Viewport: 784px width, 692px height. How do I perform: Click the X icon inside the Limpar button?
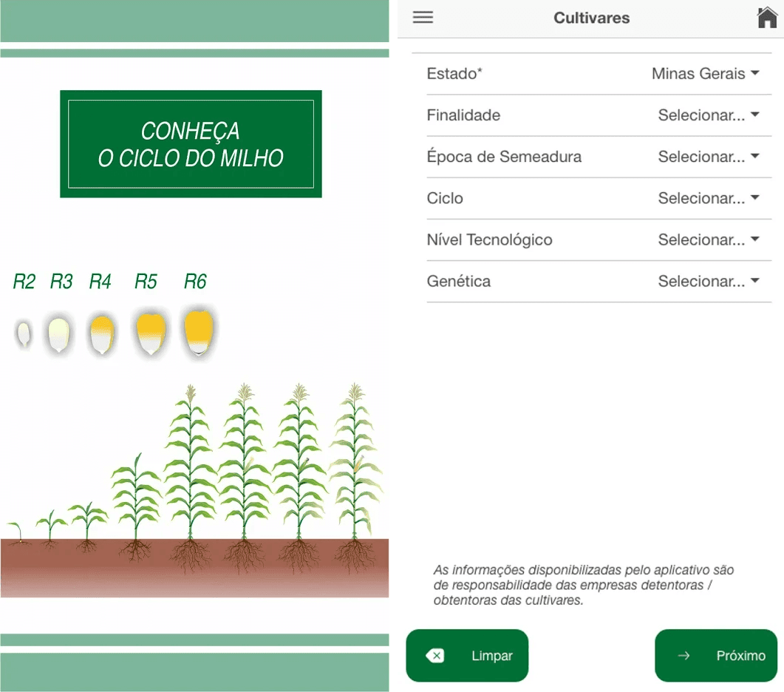[437, 656]
